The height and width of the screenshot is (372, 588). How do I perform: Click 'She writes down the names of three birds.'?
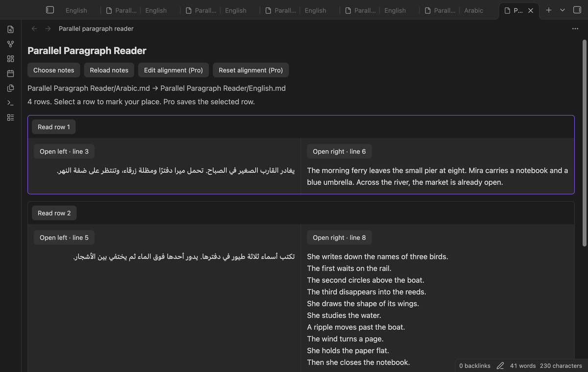coord(377,256)
